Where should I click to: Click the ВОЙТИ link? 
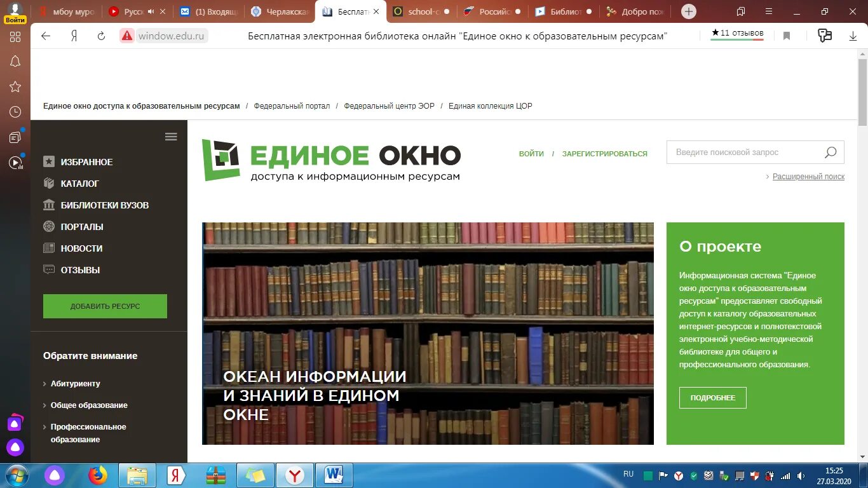[x=531, y=154]
